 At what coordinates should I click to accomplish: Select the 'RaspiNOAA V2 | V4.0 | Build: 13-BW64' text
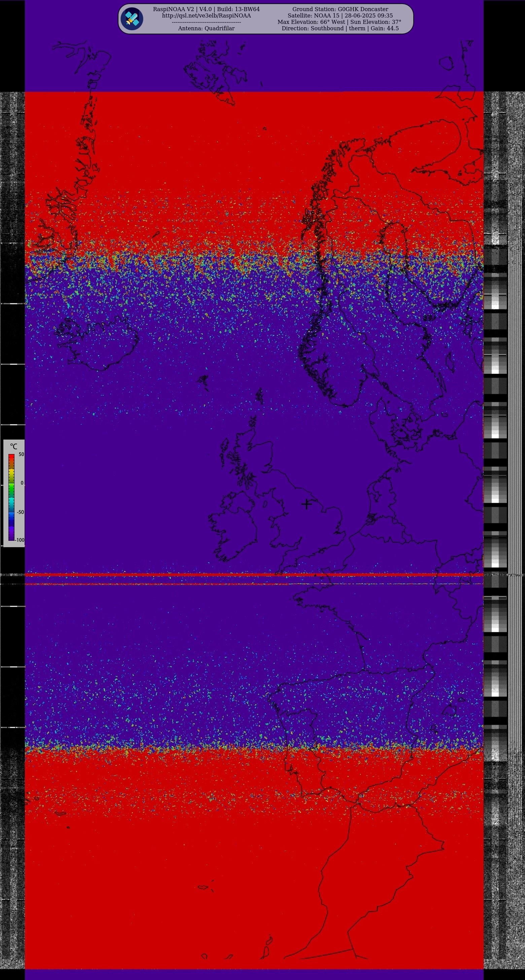(x=206, y=9)
